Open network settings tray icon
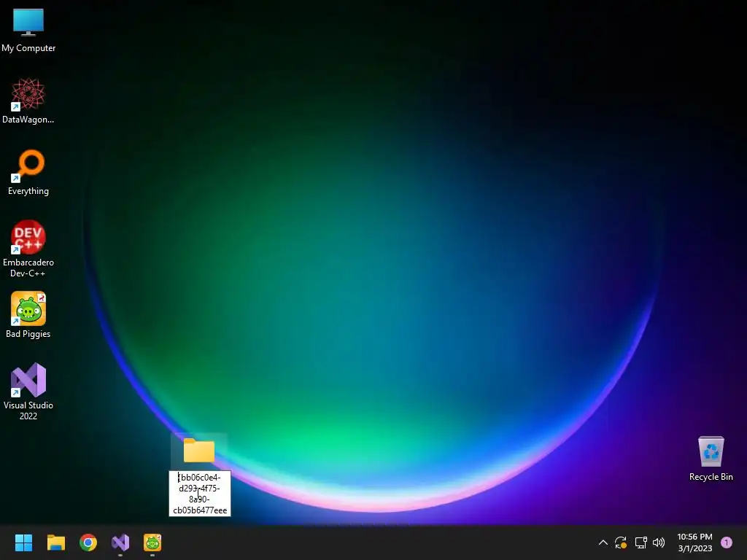This screenshot has height=560, width=747. pyautogui.click(x=640, y=542)
